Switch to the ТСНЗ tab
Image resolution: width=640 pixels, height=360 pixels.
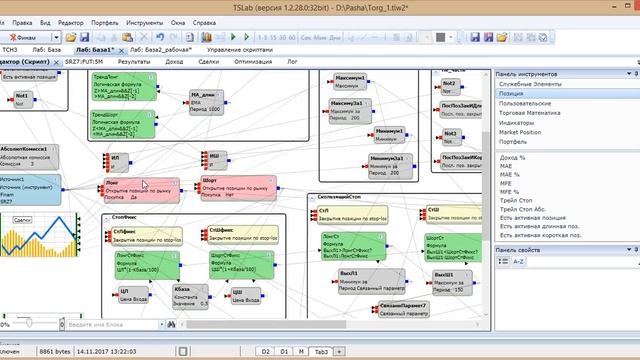coord(10,50)
